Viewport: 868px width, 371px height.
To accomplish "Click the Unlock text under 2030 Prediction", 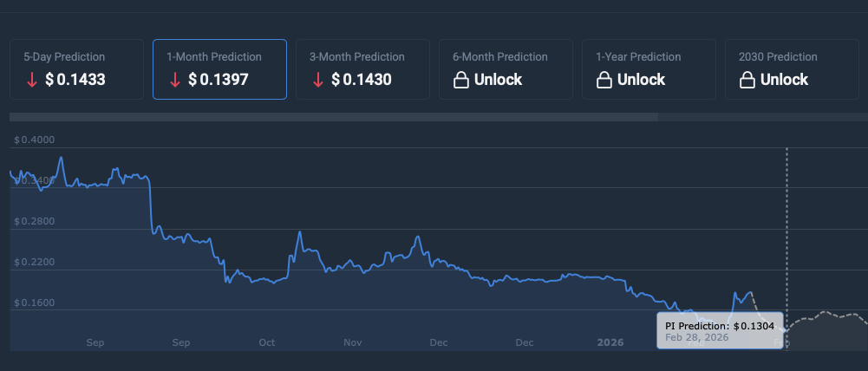I will (785, 80).
